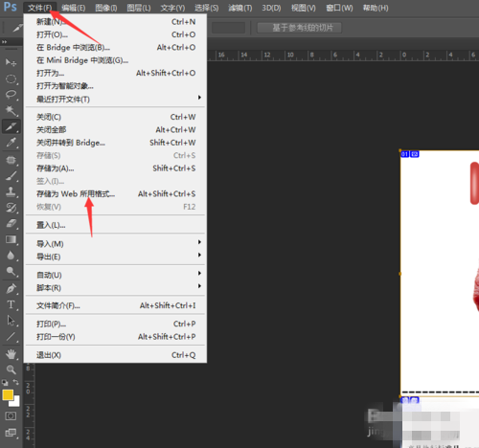Expand the 脚本(R) submenu
This screenshot has width=479, height=448.
click(x=115, y=288)
